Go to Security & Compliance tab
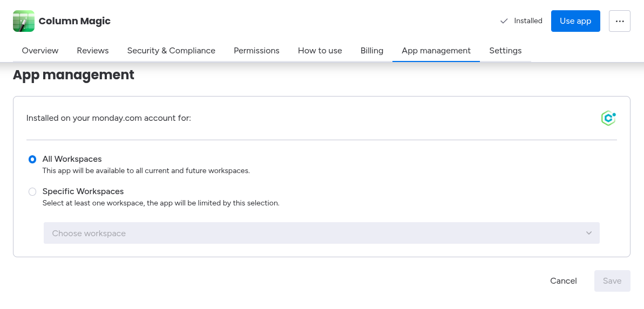The image size is (644, 309). click(171, 51)
